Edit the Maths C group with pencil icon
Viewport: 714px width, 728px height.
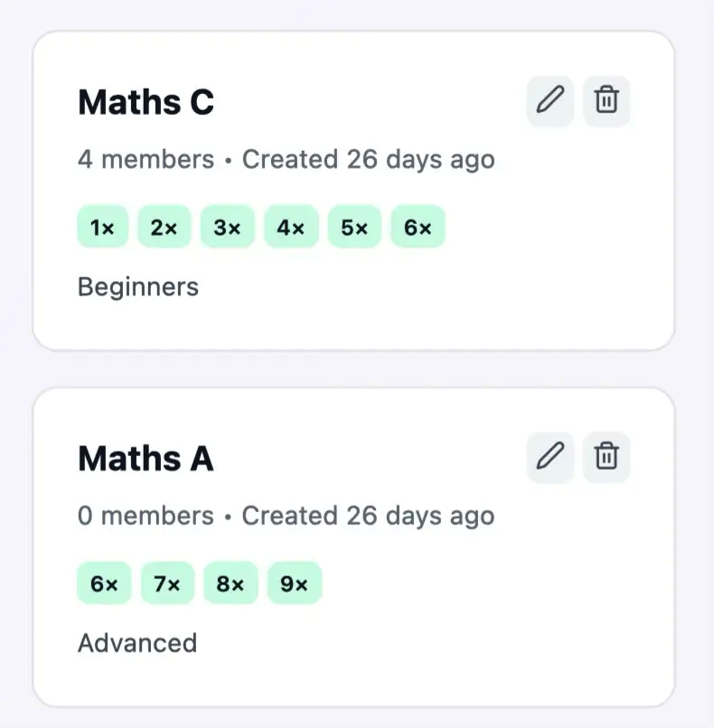550,100
